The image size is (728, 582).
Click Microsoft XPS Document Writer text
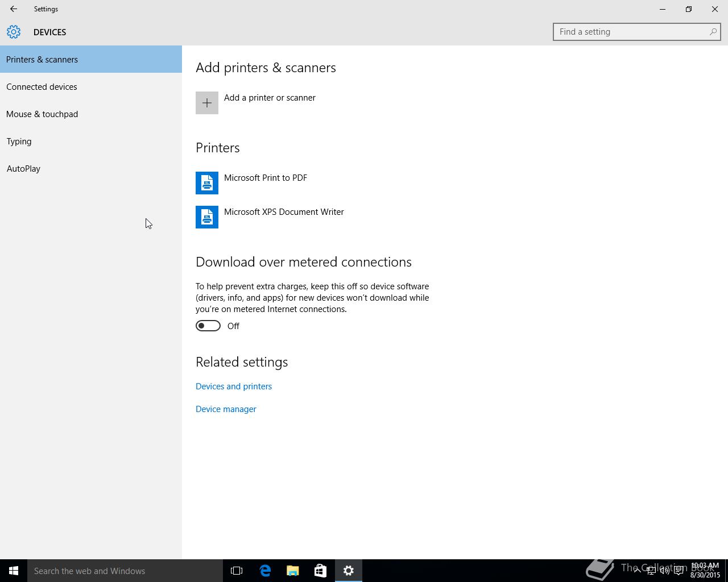pyautogui.click(x=284, y=212)
